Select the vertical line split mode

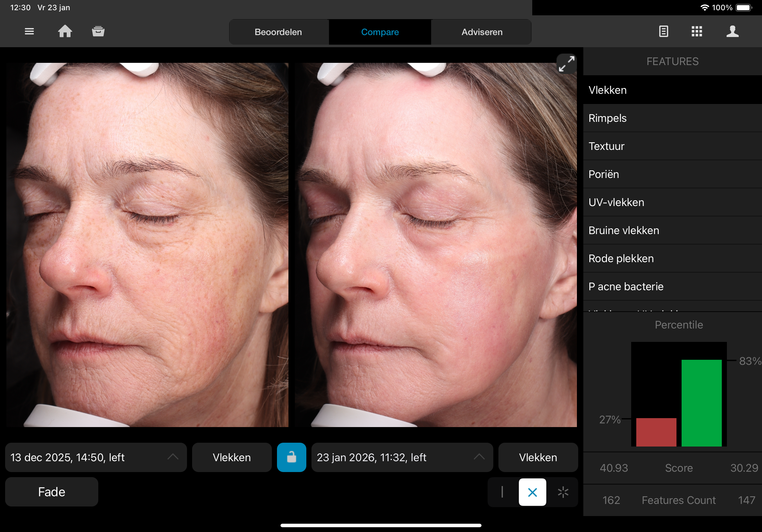[502, 492]
